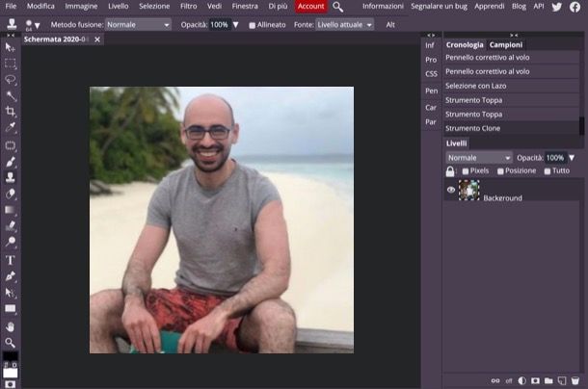This screenshot has width=588, height=389.
Task: Toggle Quick Mask mode icon
Action: [11, 384]
